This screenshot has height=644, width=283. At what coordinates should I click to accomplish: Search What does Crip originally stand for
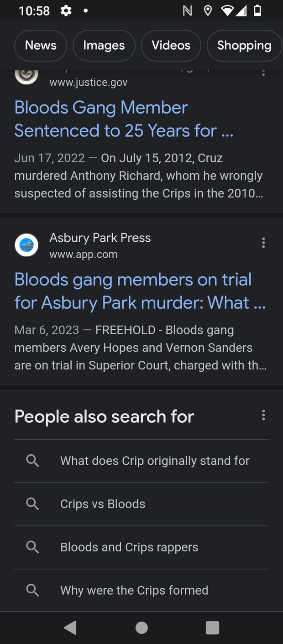[x=155, y=461]
